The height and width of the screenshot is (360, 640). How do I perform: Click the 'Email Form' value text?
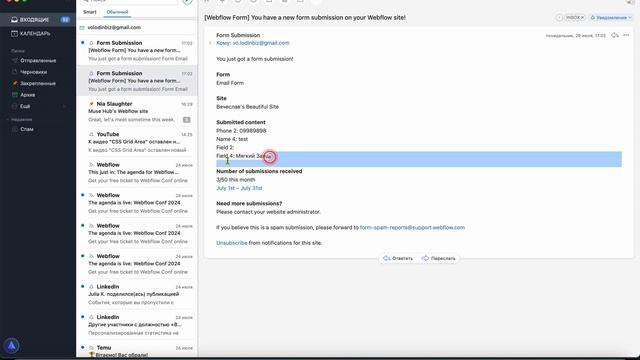(x=230, y=83)
